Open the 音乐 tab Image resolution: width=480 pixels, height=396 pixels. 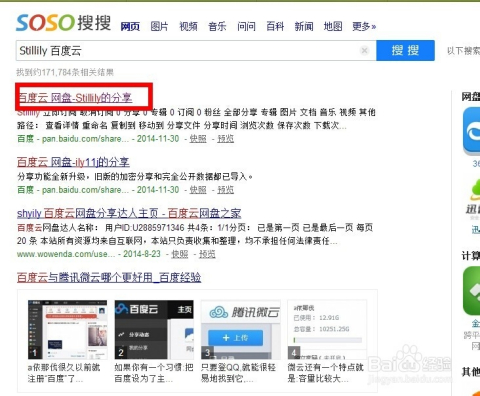pyautogui.click(x=217, y=26)
